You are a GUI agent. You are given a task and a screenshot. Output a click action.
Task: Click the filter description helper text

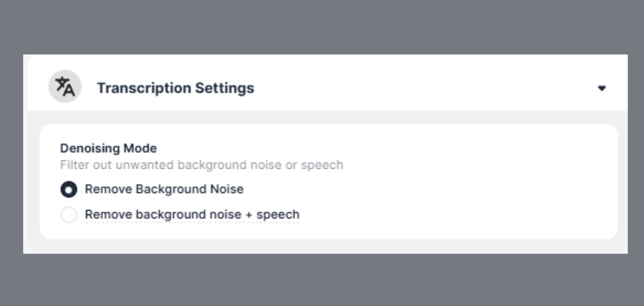pos(202,165)
